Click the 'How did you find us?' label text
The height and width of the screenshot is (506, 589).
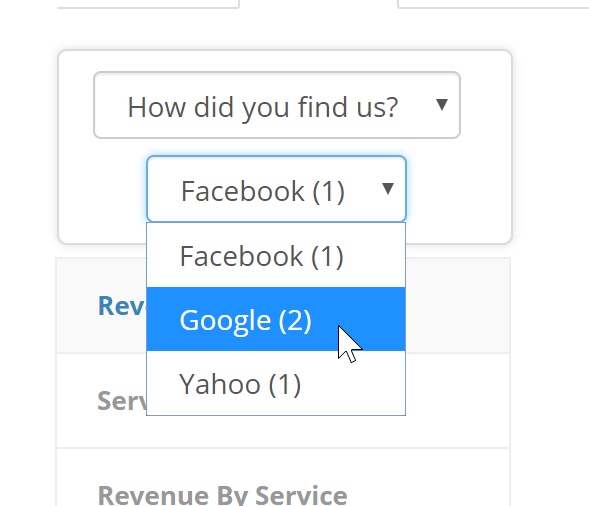coord(263,107)
